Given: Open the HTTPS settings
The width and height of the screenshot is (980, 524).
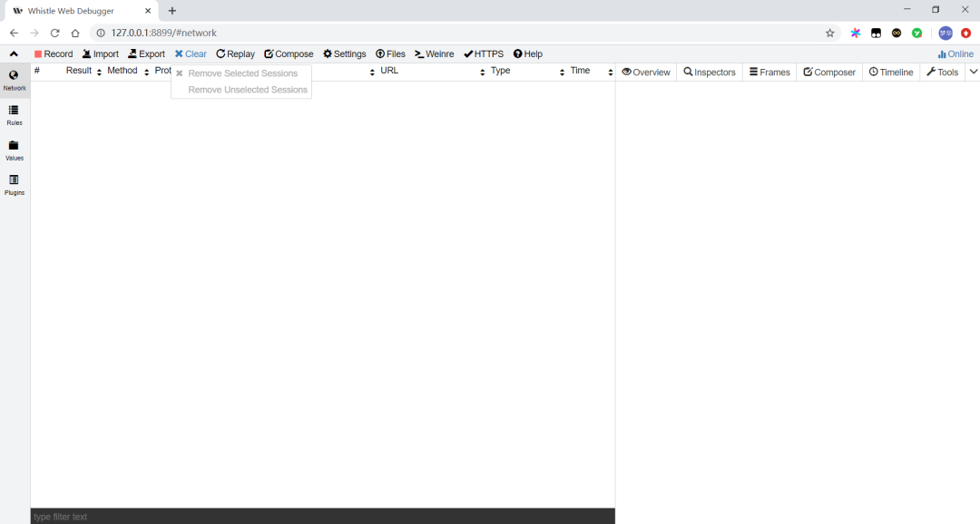Looking at the screenshot, I should click(x=484, y=54).
